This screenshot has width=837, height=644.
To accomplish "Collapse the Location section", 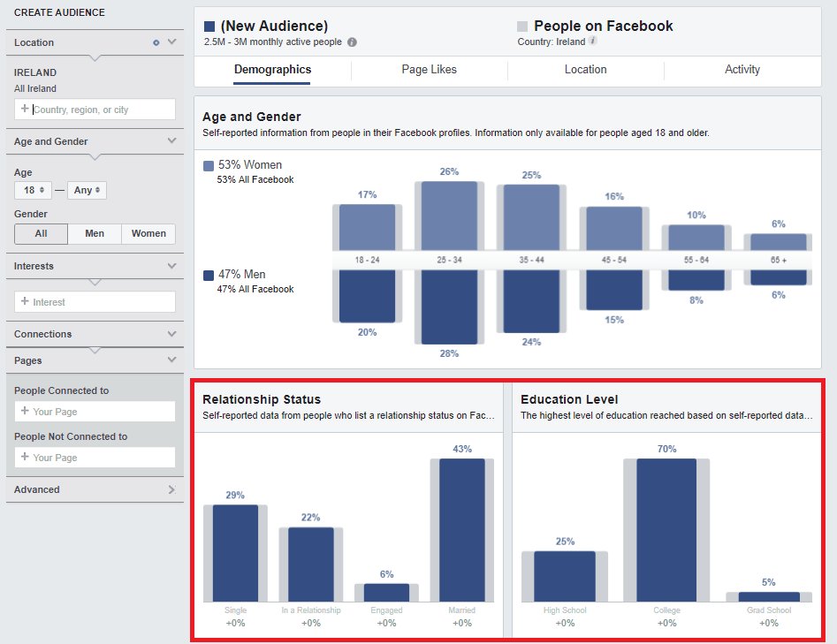I will coord(171,42).
